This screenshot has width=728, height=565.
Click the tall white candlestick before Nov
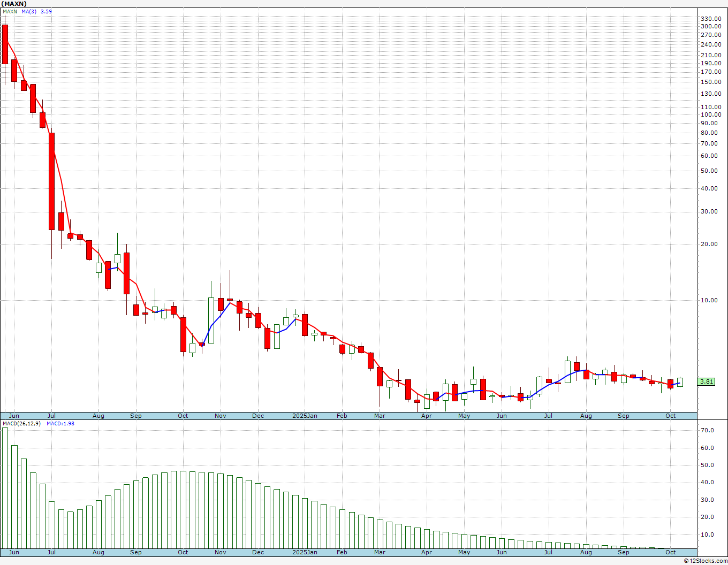211,320
